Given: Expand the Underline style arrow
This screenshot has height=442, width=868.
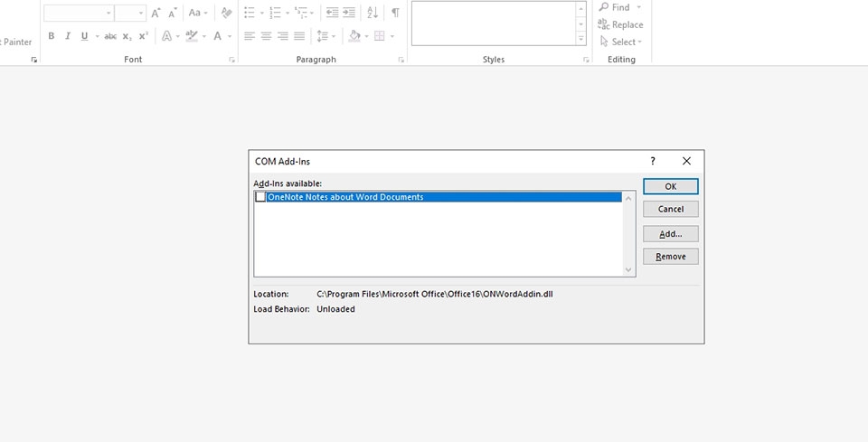Looking at the screenshot, I should (x=97, y=36).
